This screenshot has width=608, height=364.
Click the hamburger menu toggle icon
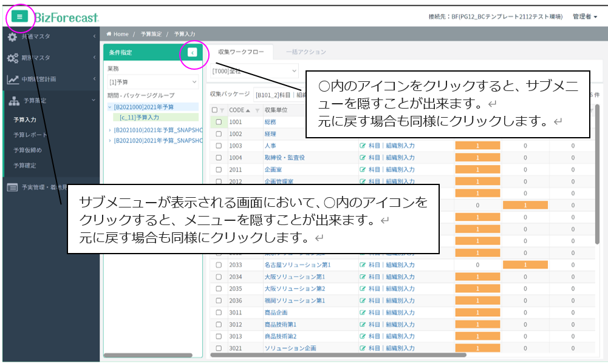19,17
